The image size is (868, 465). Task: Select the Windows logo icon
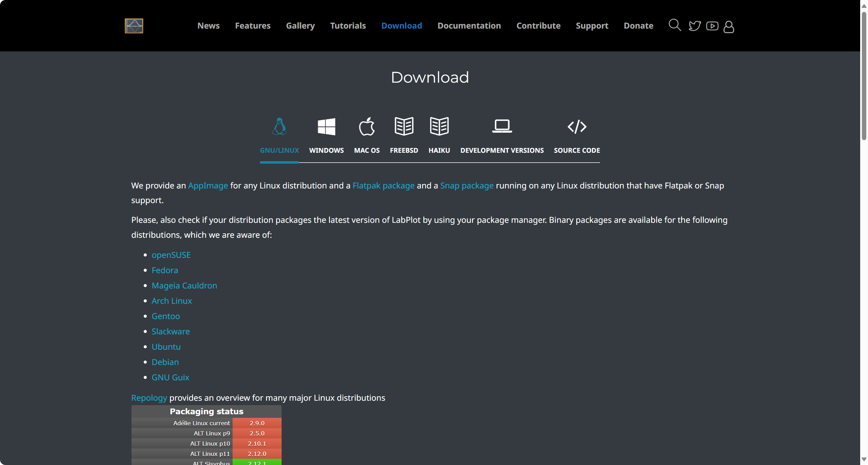326,127
